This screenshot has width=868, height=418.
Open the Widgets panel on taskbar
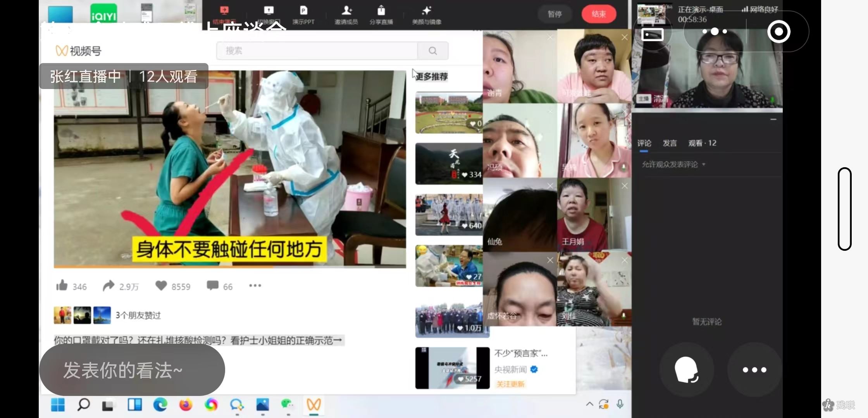pos(134,405)
